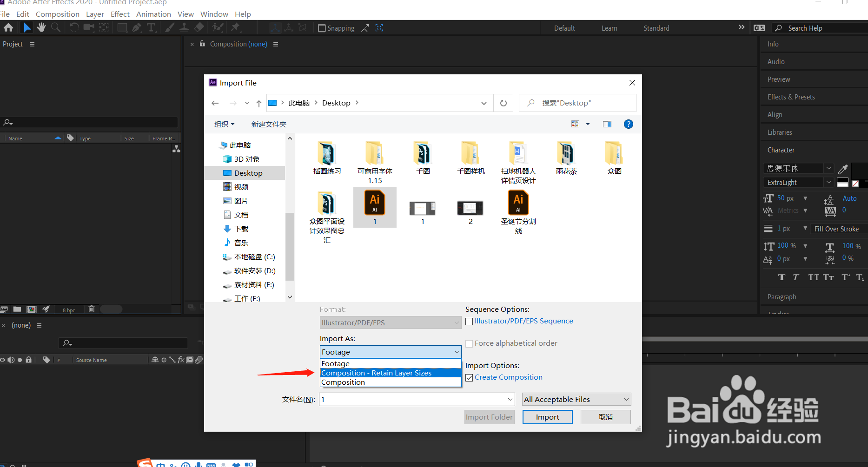The height and width of the screenshot is (467, 868).
Task: Click the All Caps TT icon
Action: [814, 277]
